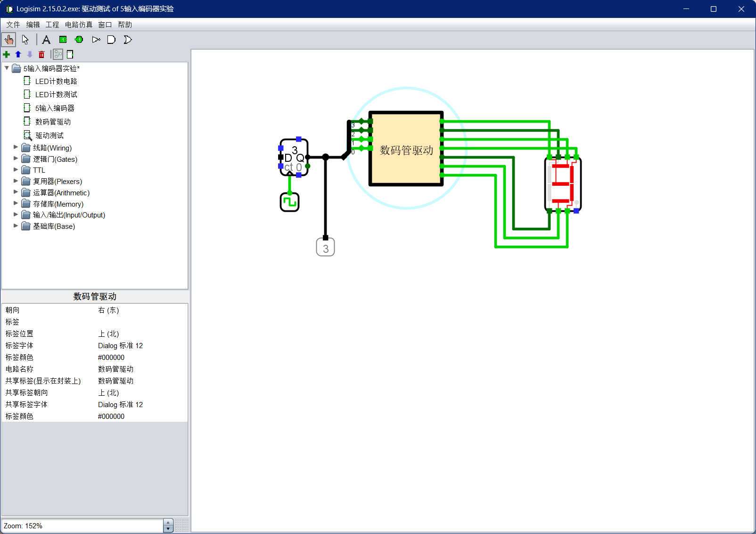Toggle the grid display button
The width and height of the screenshot is (756, 534).
(x=181, y=526)
